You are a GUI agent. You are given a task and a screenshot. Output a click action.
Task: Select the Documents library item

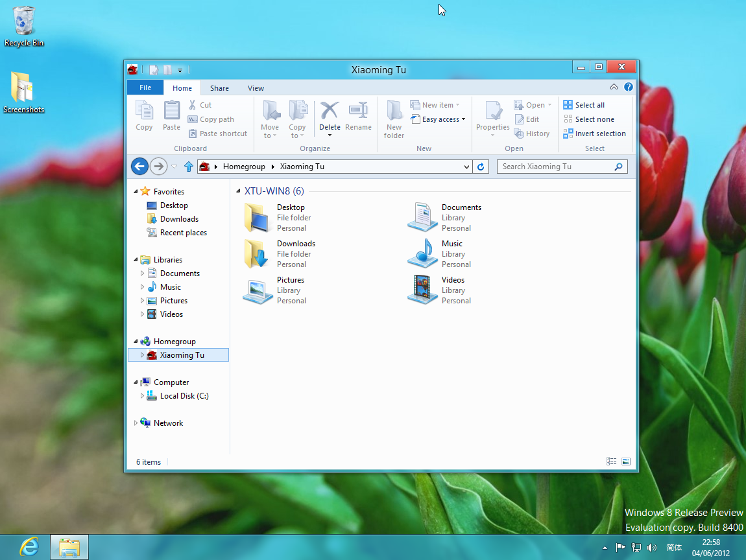[444, 218]
